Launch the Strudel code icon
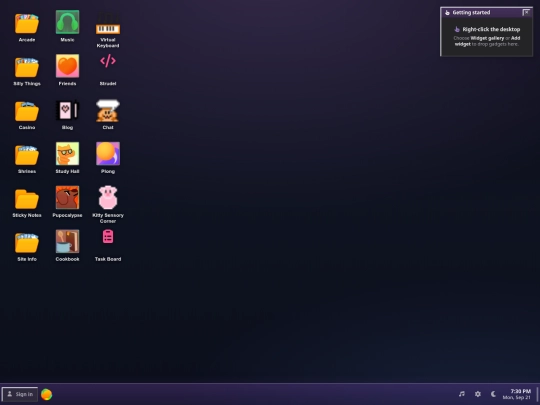Screen dimensions: 540x405 tap(108, 61)
